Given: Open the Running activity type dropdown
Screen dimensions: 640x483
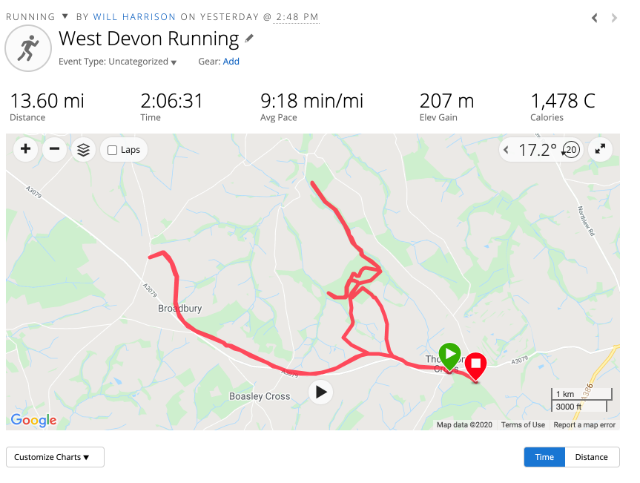Looking at the screenshot, I should [37, 17].
